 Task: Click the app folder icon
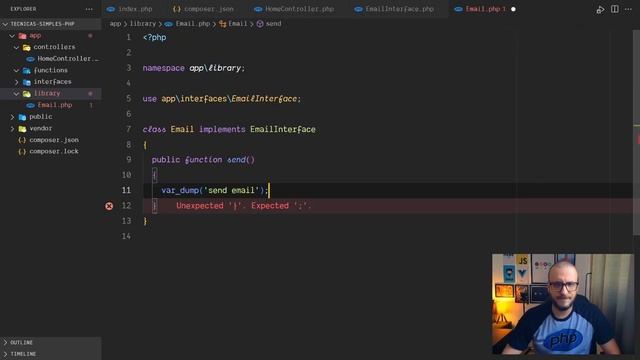coord(22,36)
